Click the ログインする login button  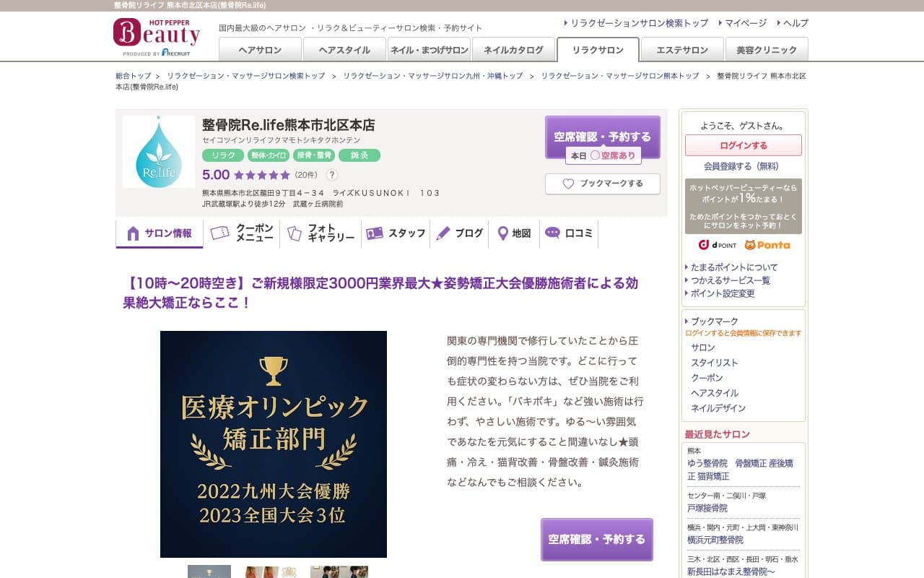coord(744,145)
